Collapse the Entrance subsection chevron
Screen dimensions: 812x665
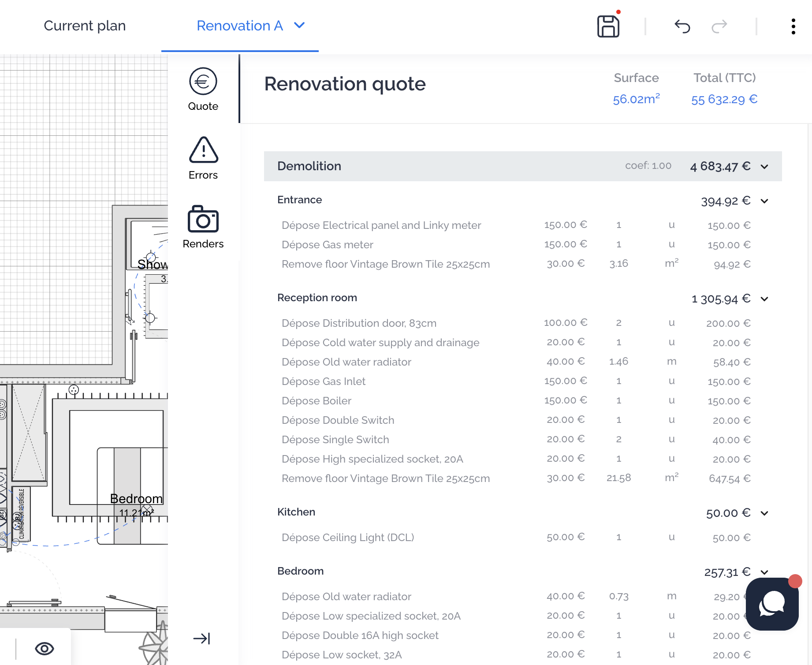click(x=764, y=201)
